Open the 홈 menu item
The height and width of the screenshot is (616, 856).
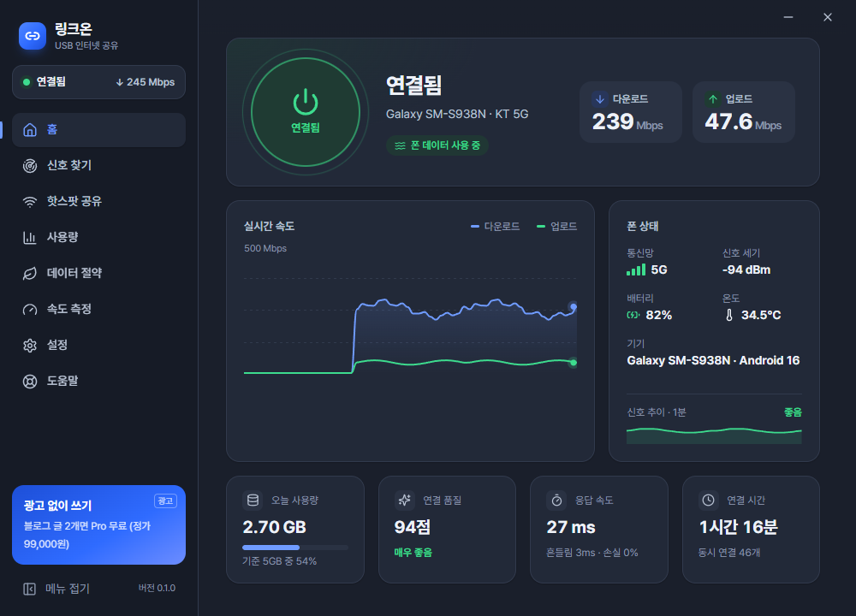(98, 130)
